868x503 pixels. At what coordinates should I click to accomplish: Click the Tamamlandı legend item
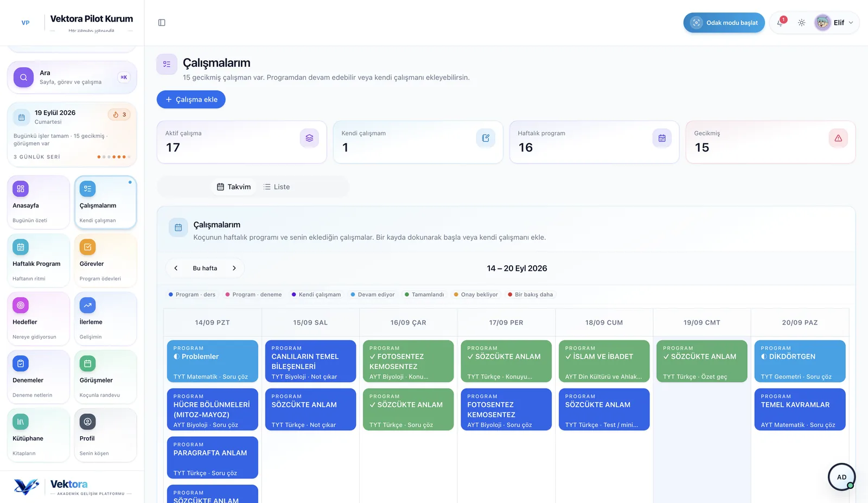pyautogui.click(x=424, y=295)
